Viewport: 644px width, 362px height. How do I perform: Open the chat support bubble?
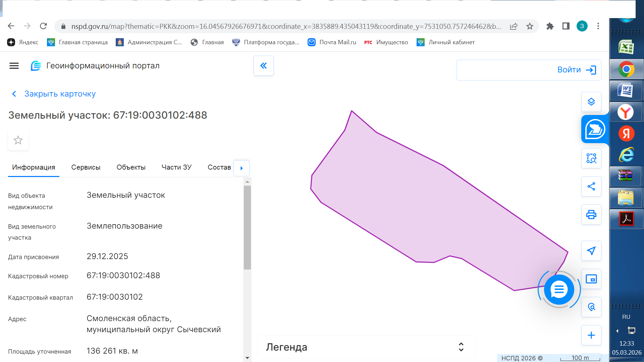coord(559,290)
